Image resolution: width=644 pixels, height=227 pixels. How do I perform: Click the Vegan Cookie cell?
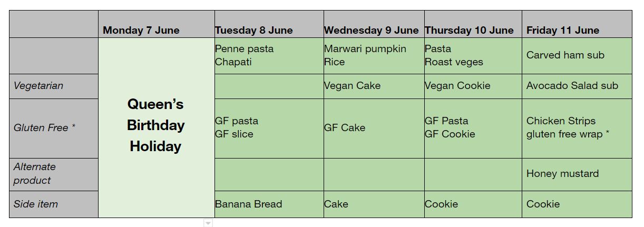point(473,86)
